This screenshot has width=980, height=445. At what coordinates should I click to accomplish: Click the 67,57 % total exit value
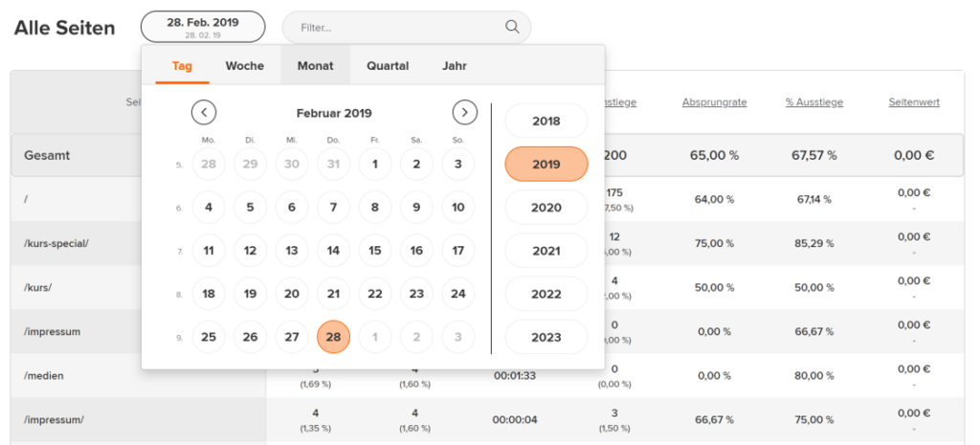coord(814,155)
